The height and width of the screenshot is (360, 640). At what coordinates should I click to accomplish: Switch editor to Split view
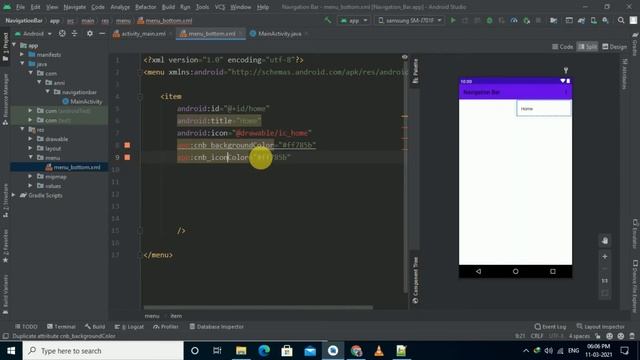[x=587, y=47]
